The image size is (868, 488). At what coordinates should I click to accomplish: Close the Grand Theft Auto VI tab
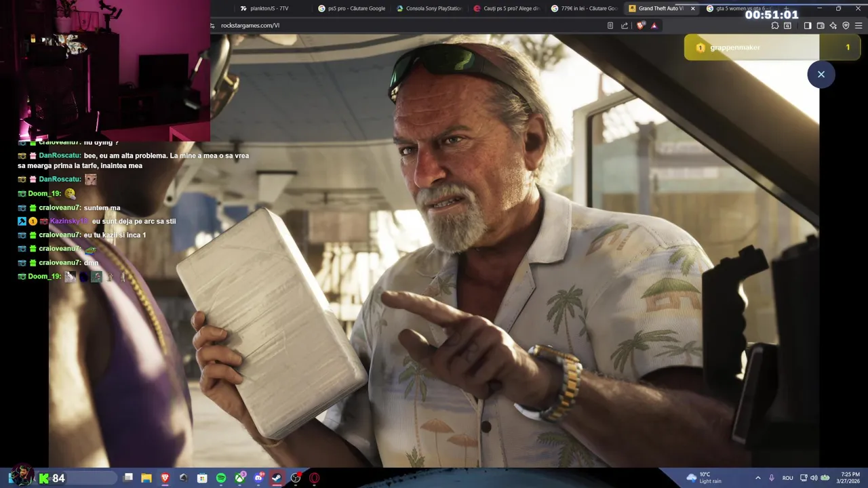pos(692,9)
